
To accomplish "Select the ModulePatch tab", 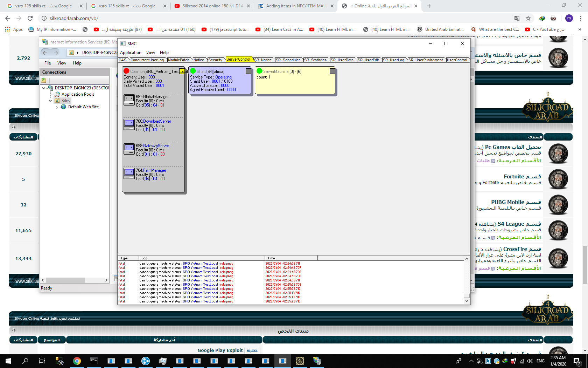I will pos(178,60).
